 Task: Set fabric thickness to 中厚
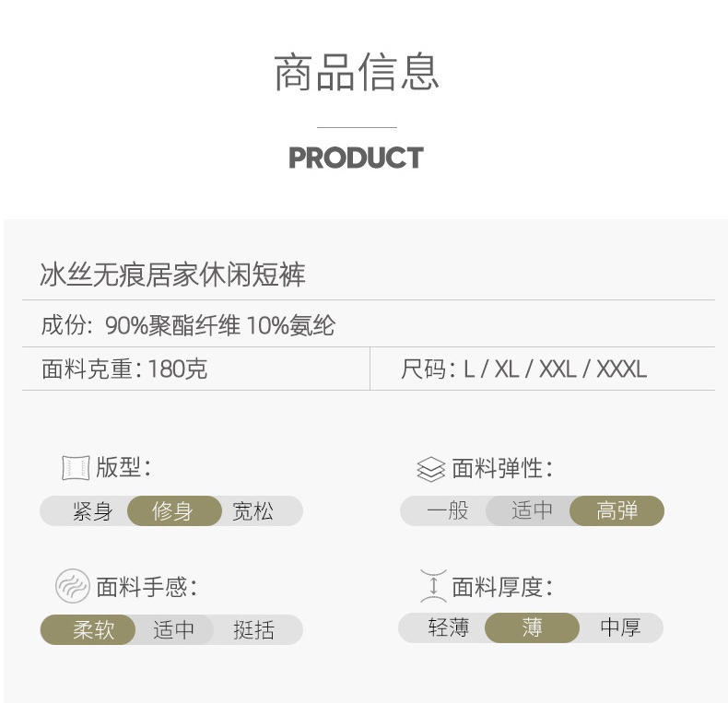619,628
